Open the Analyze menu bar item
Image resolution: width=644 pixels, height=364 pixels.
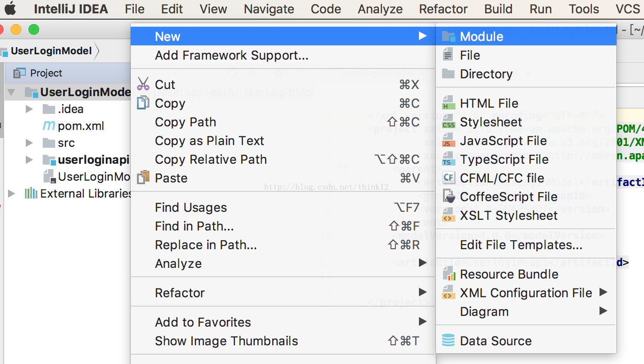coord(380,9)
